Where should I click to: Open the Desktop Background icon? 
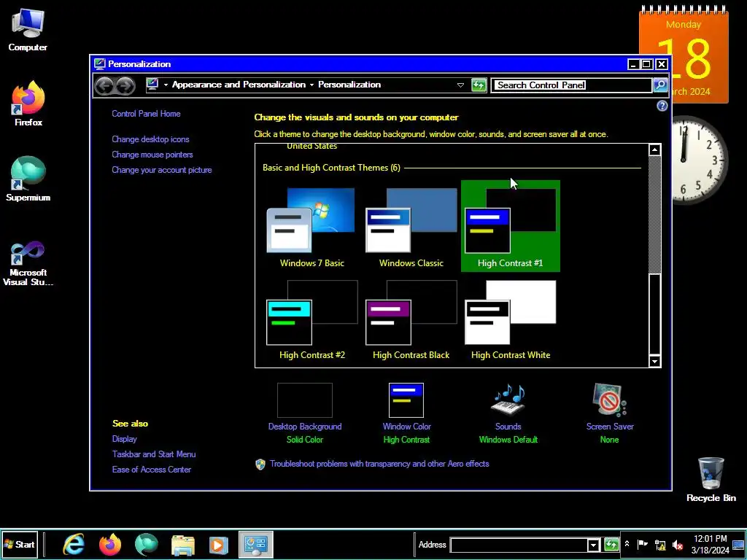[x=304, y=400]
